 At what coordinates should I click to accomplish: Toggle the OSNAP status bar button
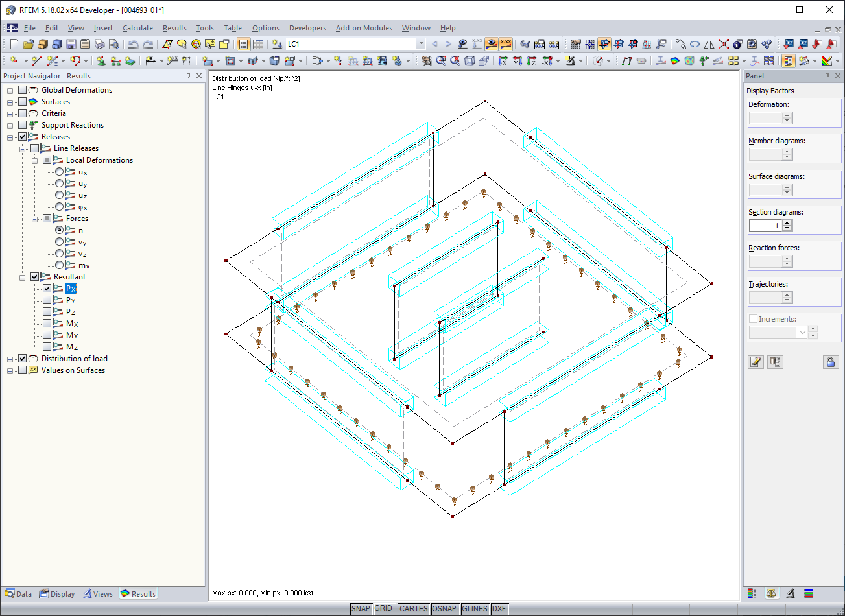point(445,609)
